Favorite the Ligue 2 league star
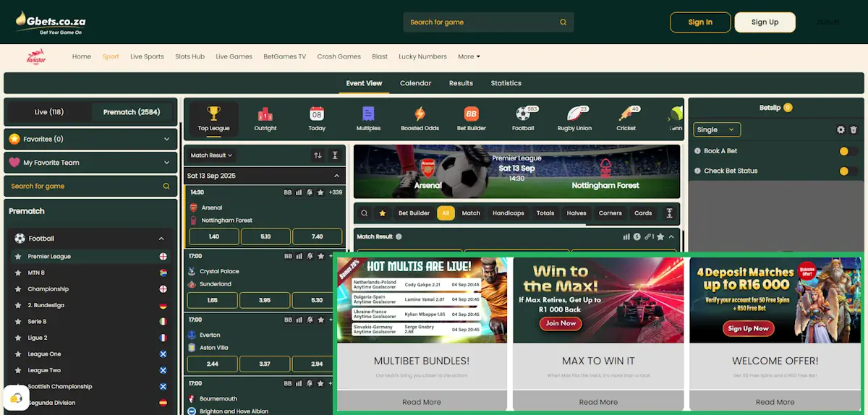Screen dimensions: 868x415 click(19, 338)
